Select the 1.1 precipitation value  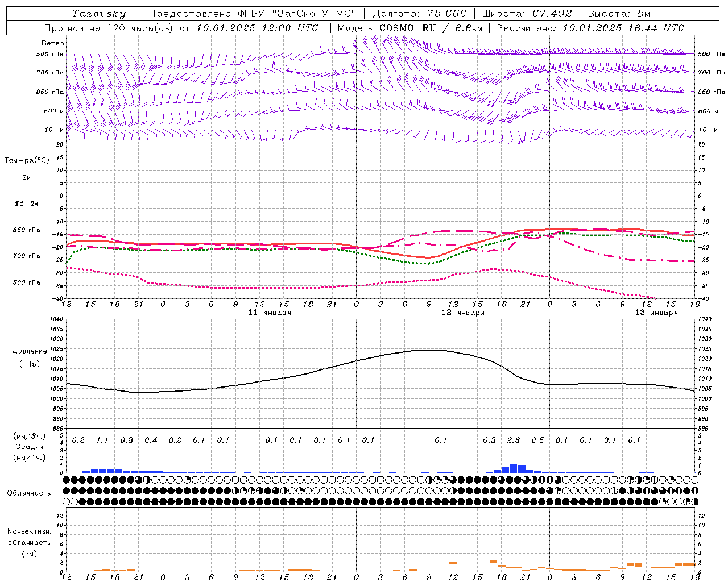[102, 440]
